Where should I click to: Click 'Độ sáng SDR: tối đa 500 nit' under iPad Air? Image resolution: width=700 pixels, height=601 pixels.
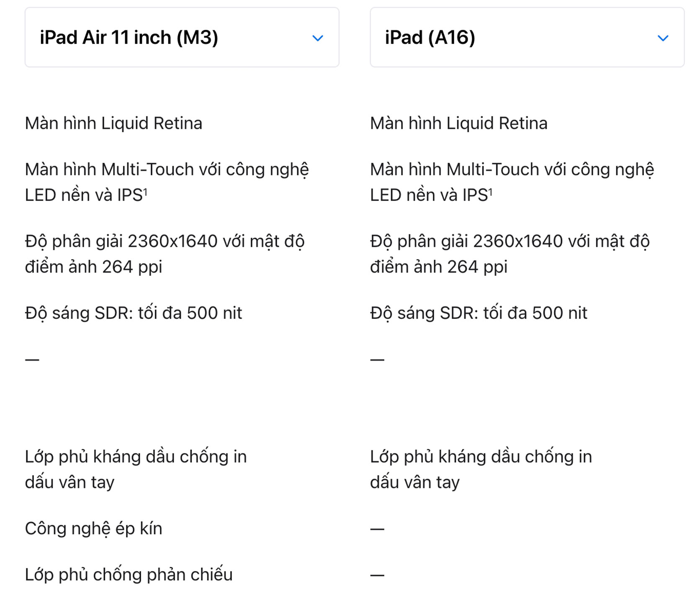[x=134, y=313]
